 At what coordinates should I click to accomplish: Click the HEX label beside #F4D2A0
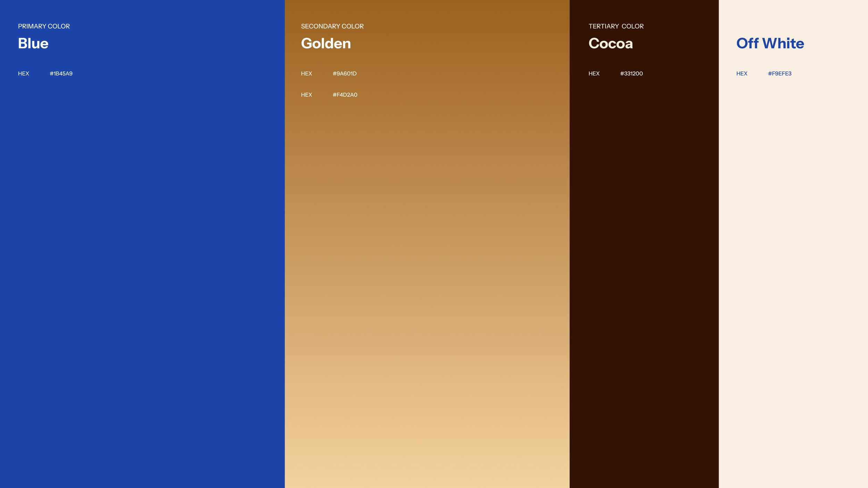(x=307, y=95)
